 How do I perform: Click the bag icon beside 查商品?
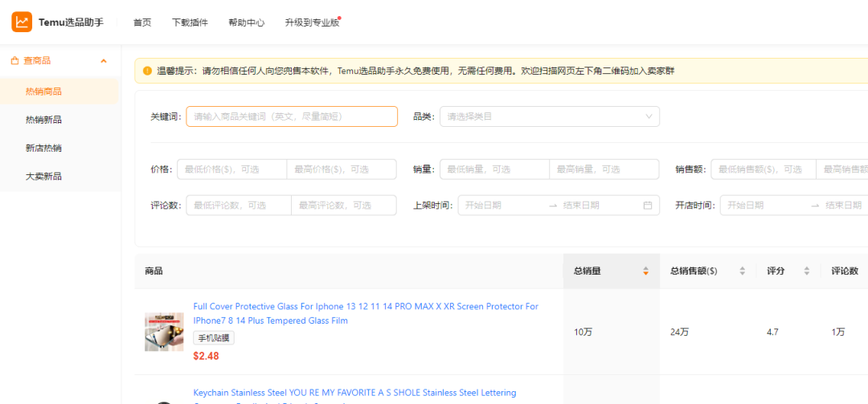(x=15, y=61)
